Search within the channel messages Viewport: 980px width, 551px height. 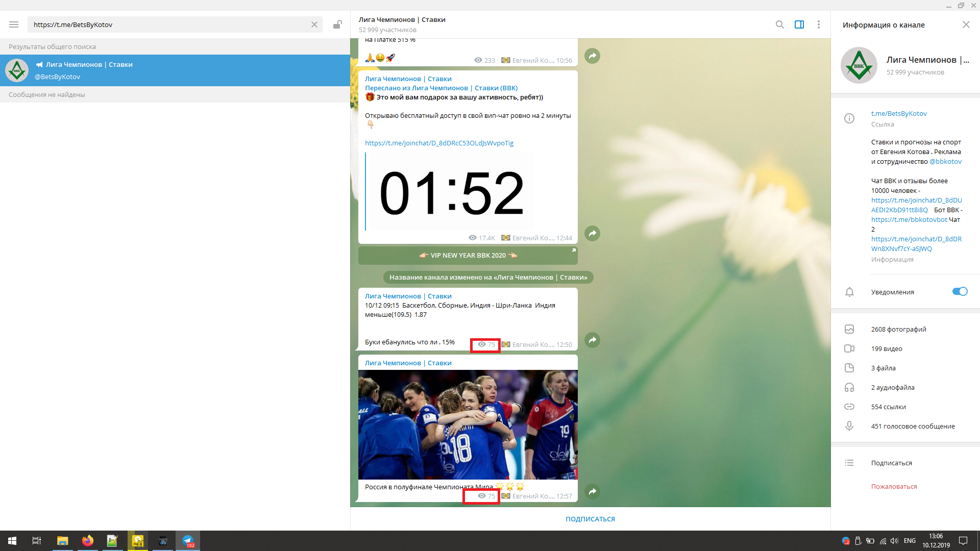(780, 24)
